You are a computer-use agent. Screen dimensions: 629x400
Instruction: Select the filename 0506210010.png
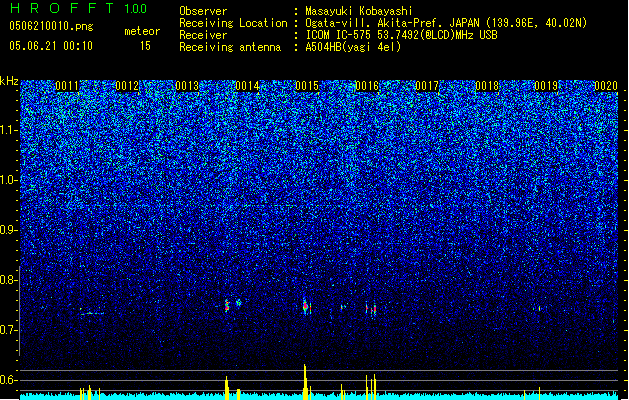[51, 26]
